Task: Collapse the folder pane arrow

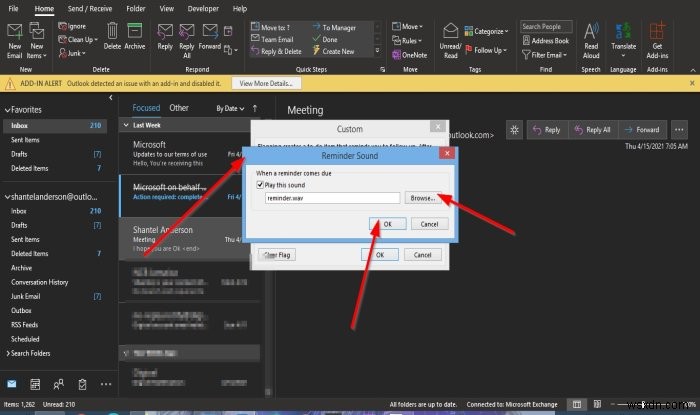Action: point(111,97)
